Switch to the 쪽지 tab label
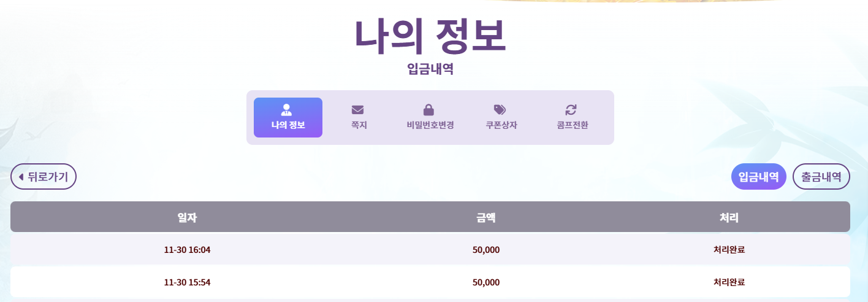 pyautogui.click(x=359, y=125)
